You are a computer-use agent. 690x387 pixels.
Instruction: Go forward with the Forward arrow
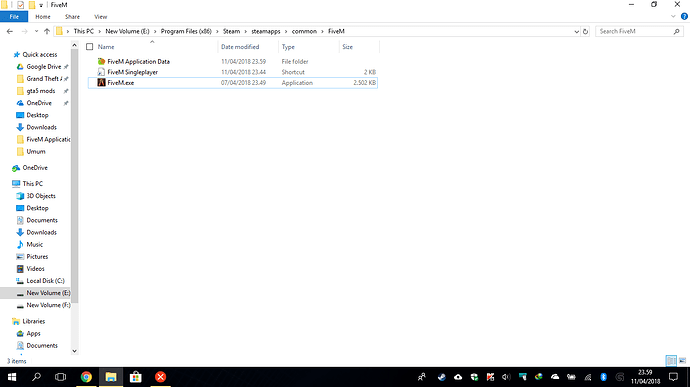(x=25, y=31)
